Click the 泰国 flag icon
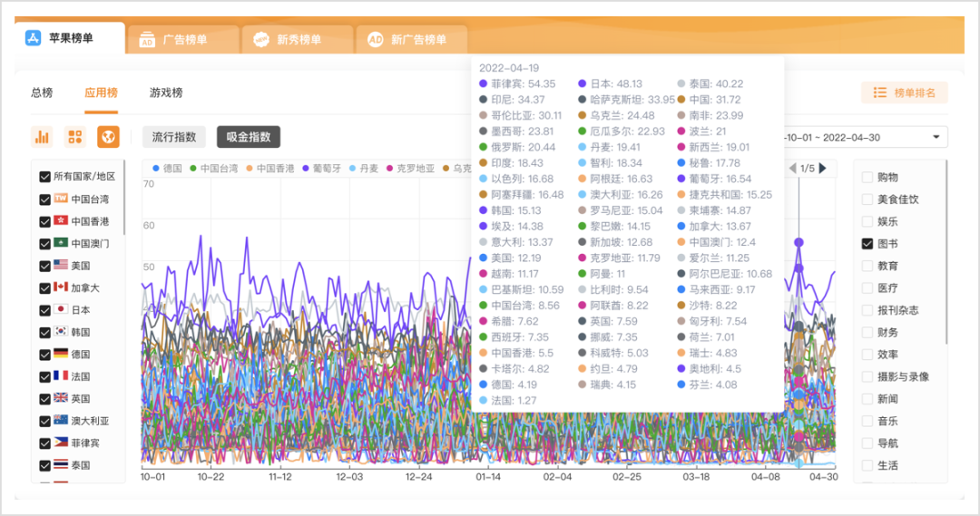The image size is (980, 516). tap(61, 465)
